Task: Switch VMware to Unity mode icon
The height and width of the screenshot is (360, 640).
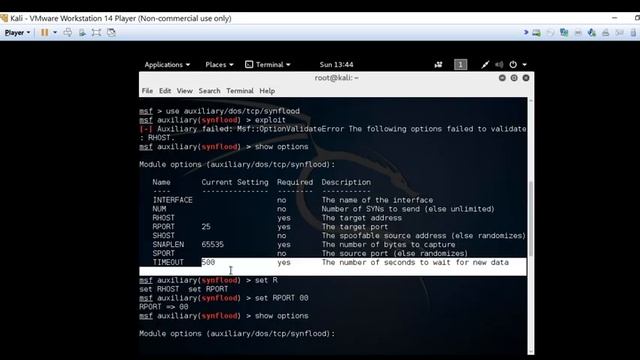Action: (111, 33)
